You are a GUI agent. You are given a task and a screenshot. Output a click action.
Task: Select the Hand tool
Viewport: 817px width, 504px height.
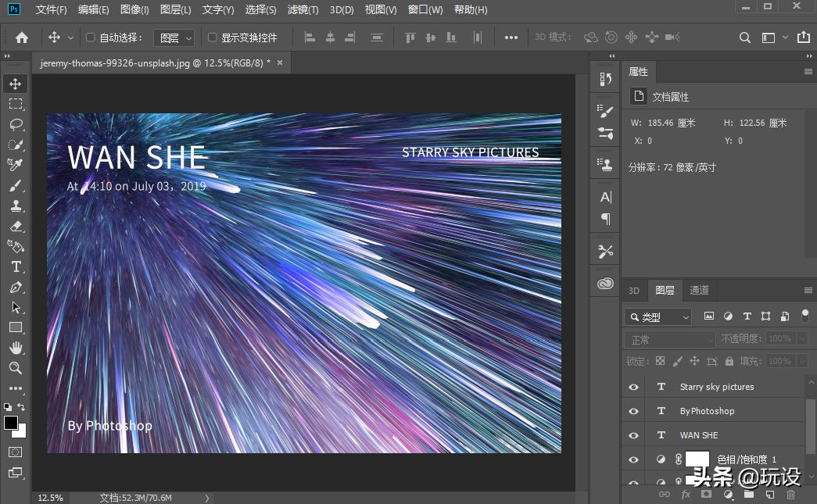[16, 348]
